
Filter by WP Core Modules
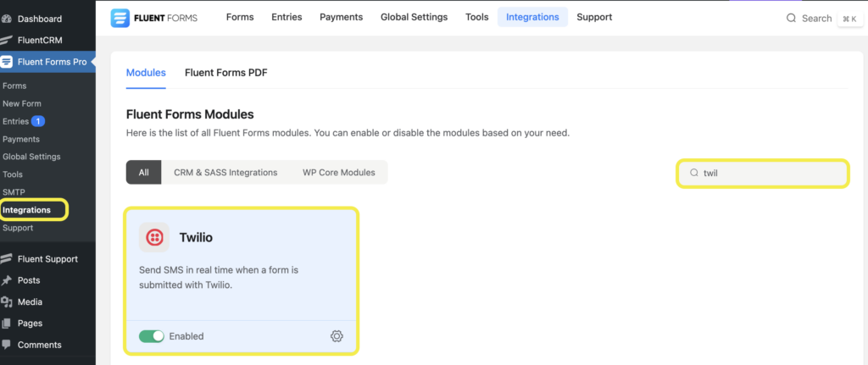[339, 173]
